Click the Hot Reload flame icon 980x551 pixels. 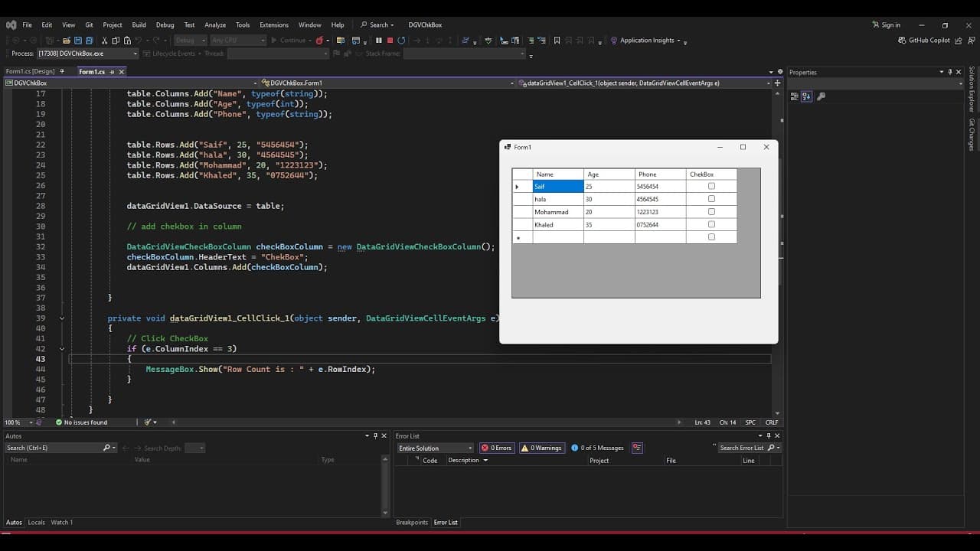(320, 40)
